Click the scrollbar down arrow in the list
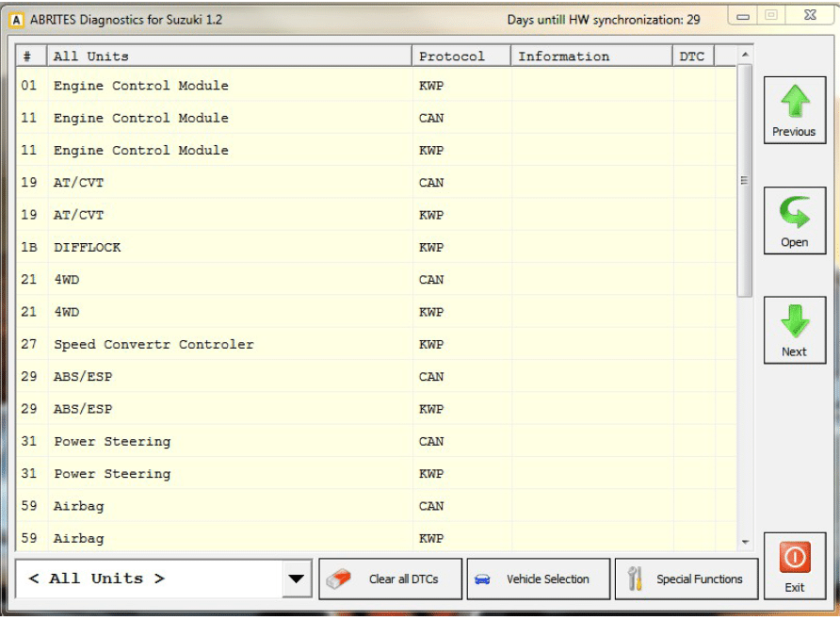 point(746,543)
